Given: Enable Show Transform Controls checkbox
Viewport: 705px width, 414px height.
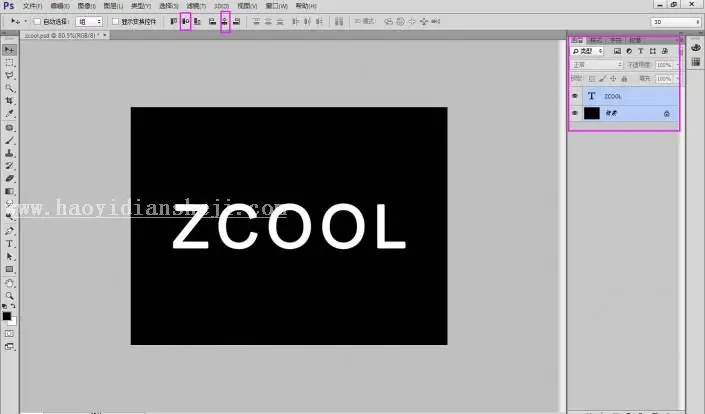Looking at the screenshot, I should [116, 21].
